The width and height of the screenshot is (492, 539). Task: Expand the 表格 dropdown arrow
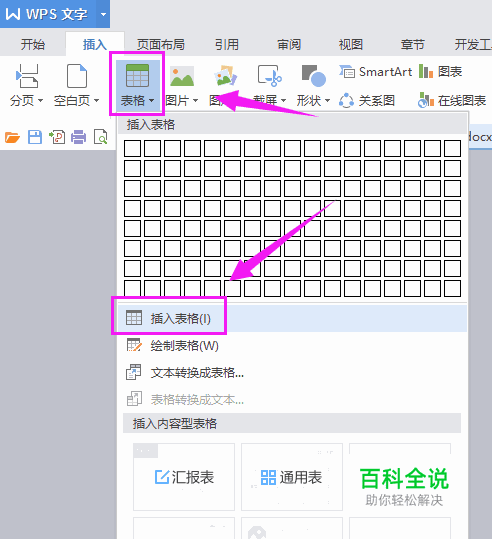coord(151,101)
